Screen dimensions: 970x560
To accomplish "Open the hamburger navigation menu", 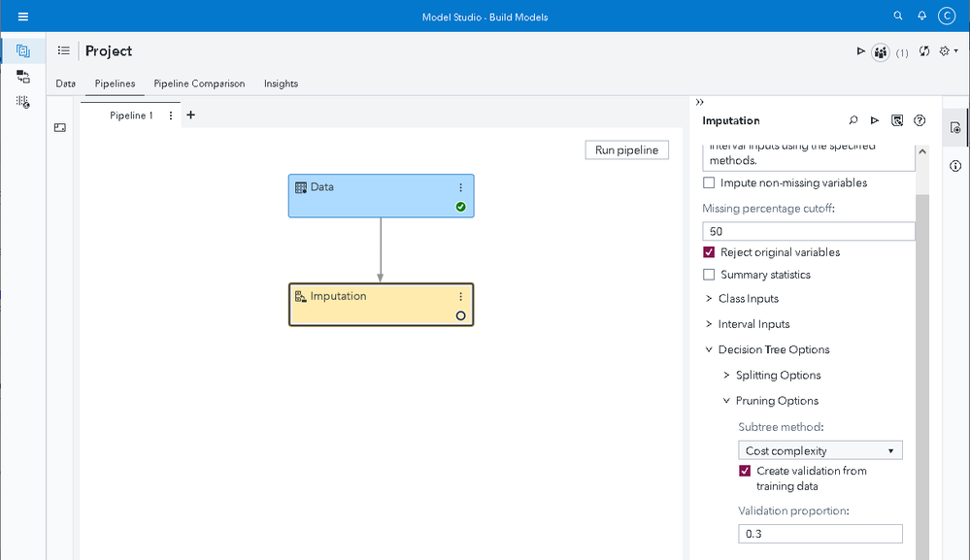I will click(23, 16).
